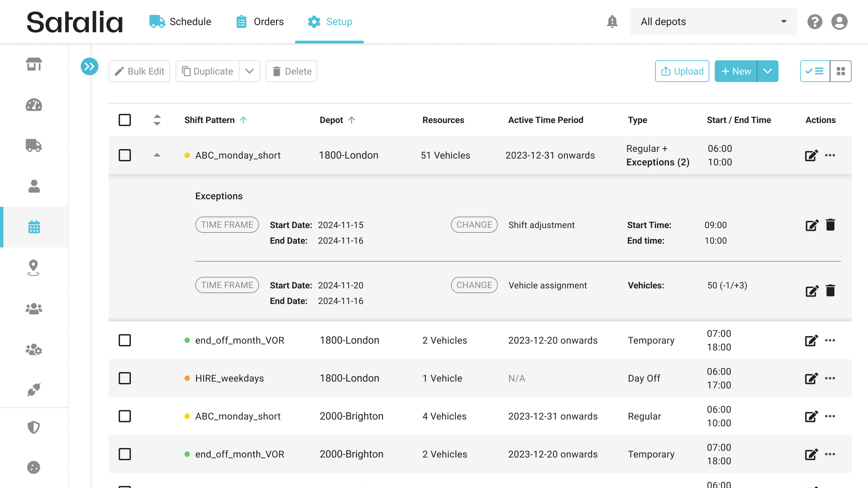Tick the select-all header checkbox
This screenshot has height=488, width=868.
tap(125, 120)
